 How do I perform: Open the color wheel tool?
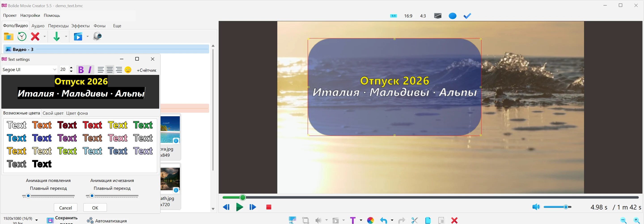[x=370, y=220]
